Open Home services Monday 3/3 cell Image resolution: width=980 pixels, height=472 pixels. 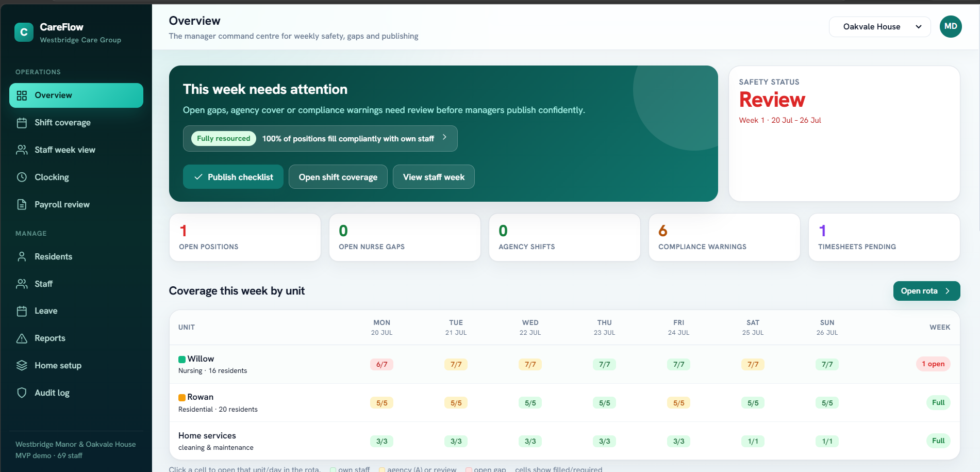tap(381, 442)
